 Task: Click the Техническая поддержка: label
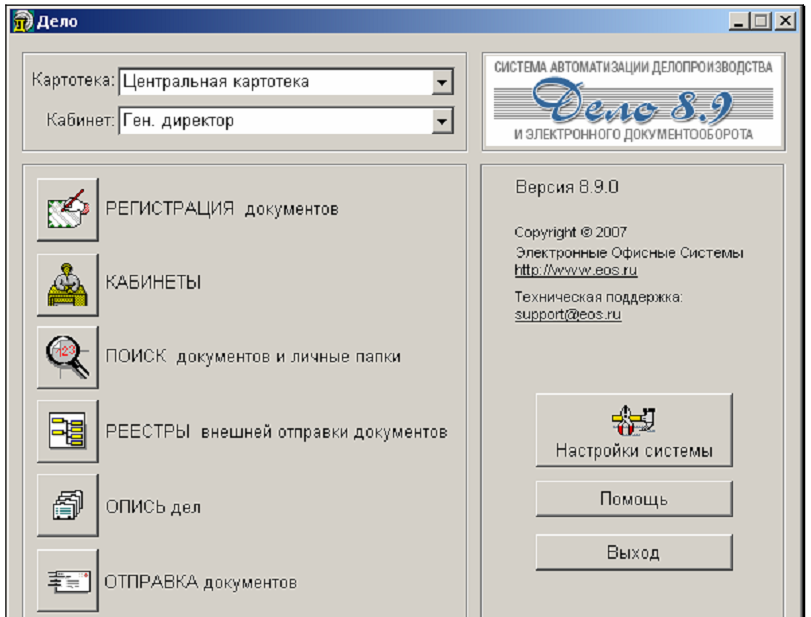tap(598, 297)
